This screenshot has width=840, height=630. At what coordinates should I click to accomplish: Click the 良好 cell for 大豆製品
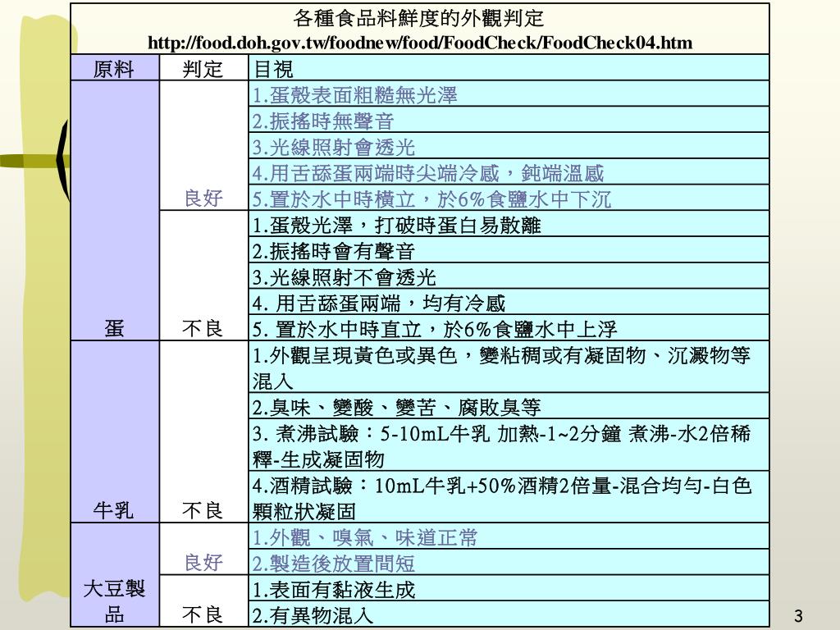pos(203,549)
